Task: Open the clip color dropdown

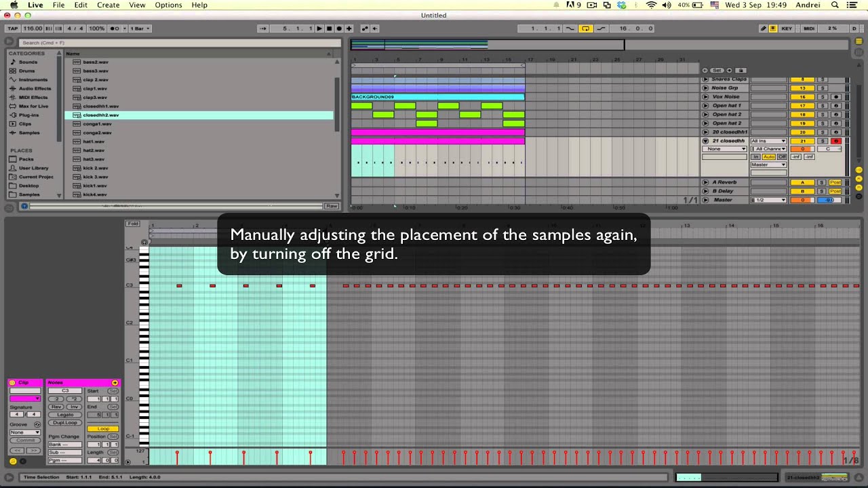Action: coord(25,399)
